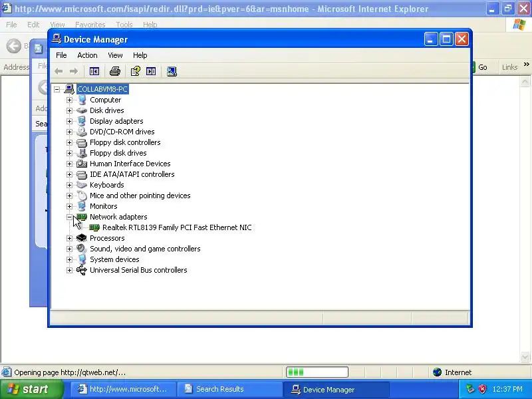
Task: Click the taskbar clock showing 12:37 PM
Action: [x=507, y=389]
